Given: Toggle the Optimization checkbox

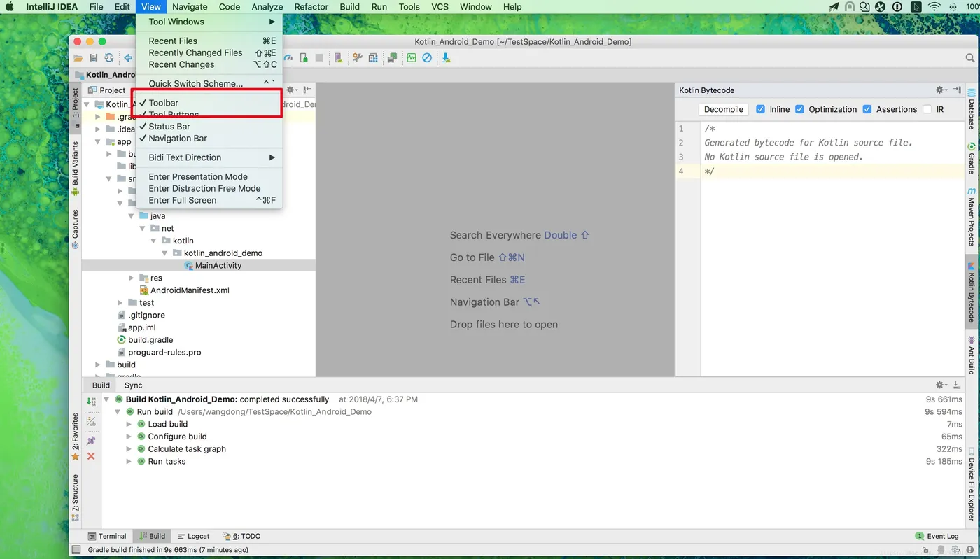Looking at the screenshot, I should (x=799, y=109).
